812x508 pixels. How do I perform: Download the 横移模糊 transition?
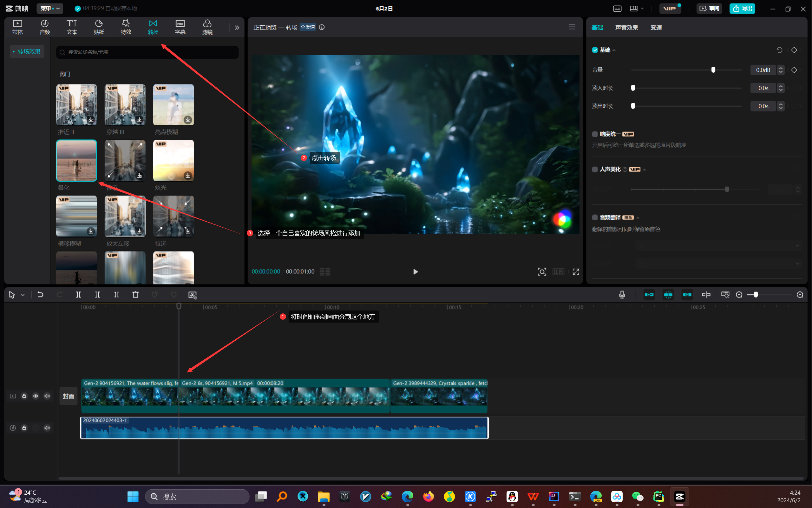pyautogui.click(x=91, y=231)
